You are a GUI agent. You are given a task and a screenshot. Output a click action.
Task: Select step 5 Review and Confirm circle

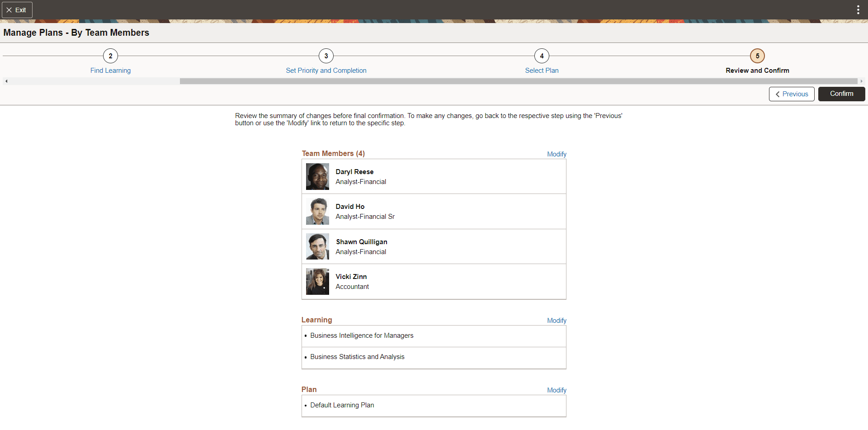pyautogui.click(x=757, y=56)
